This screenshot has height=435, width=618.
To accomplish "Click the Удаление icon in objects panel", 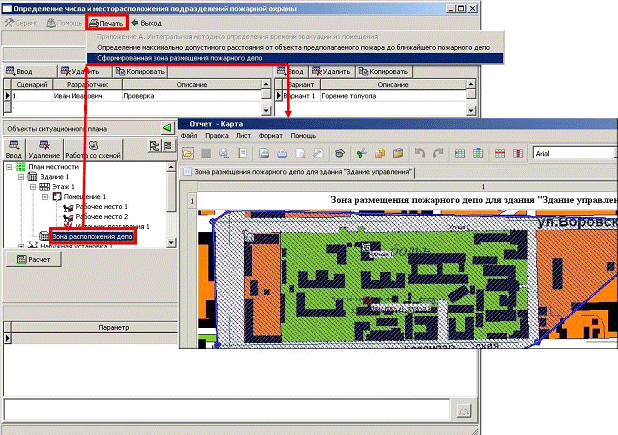I will pos(43,149).
